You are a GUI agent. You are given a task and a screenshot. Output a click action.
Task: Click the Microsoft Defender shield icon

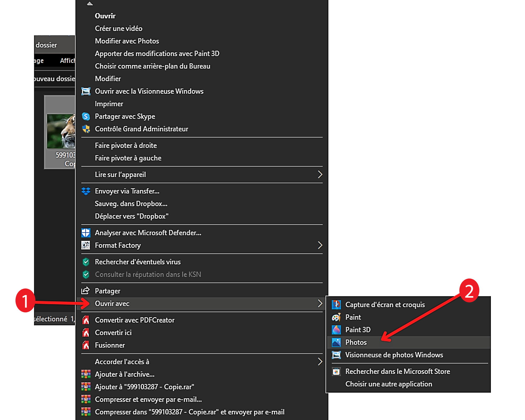[x=86, y=233]
